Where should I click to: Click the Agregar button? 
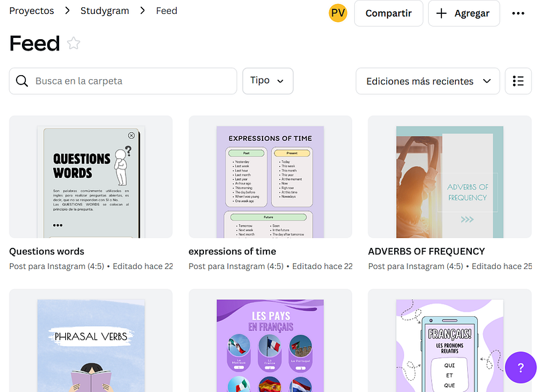click(x=464, y=13)
